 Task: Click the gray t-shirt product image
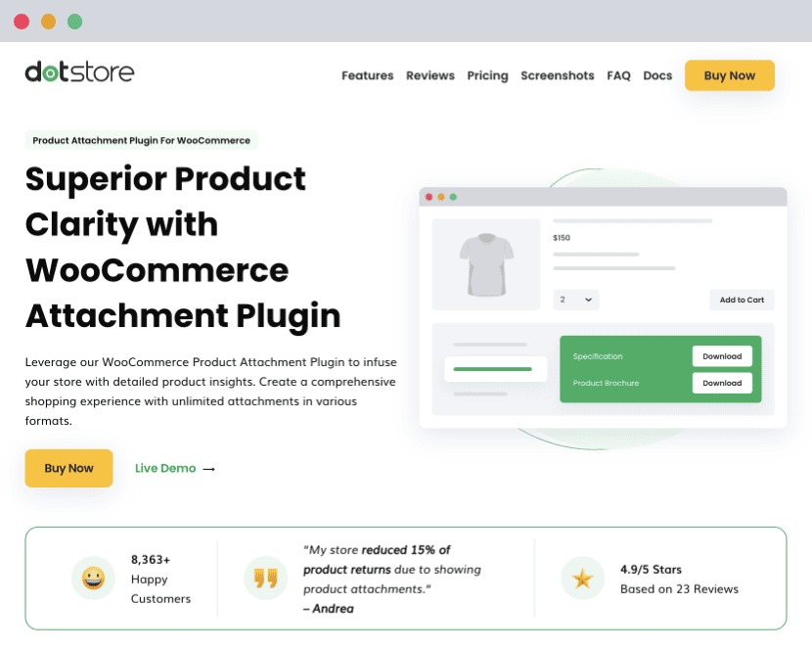[x=486, y=264]
